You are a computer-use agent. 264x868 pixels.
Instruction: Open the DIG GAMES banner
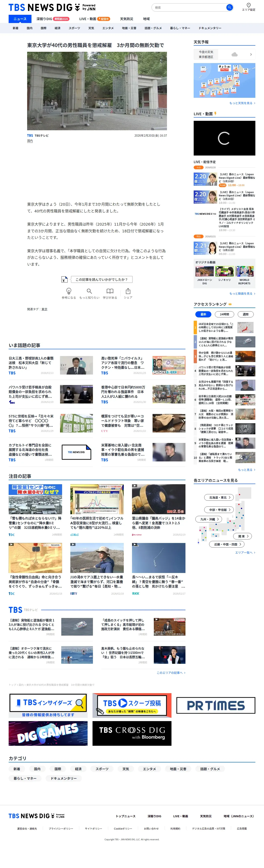coord(48,733)
